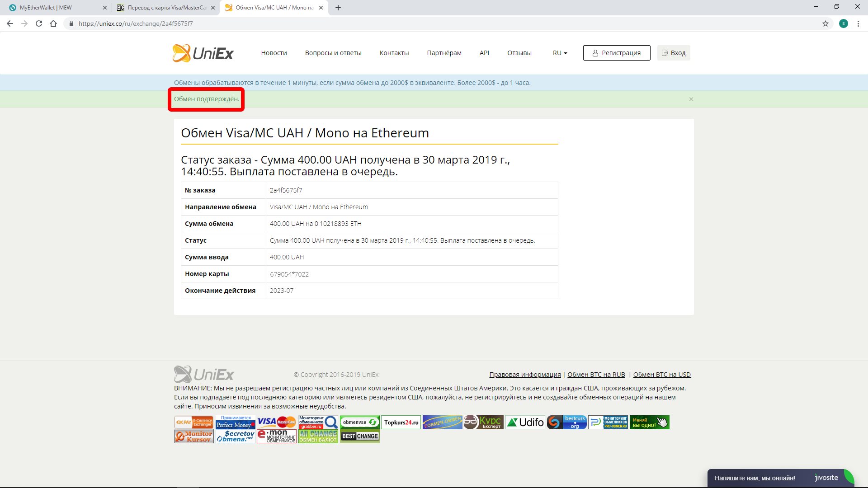Go to the Контакты page
Image resolution: width=868 pixels, height=488 pixels.
coord(394,53)
